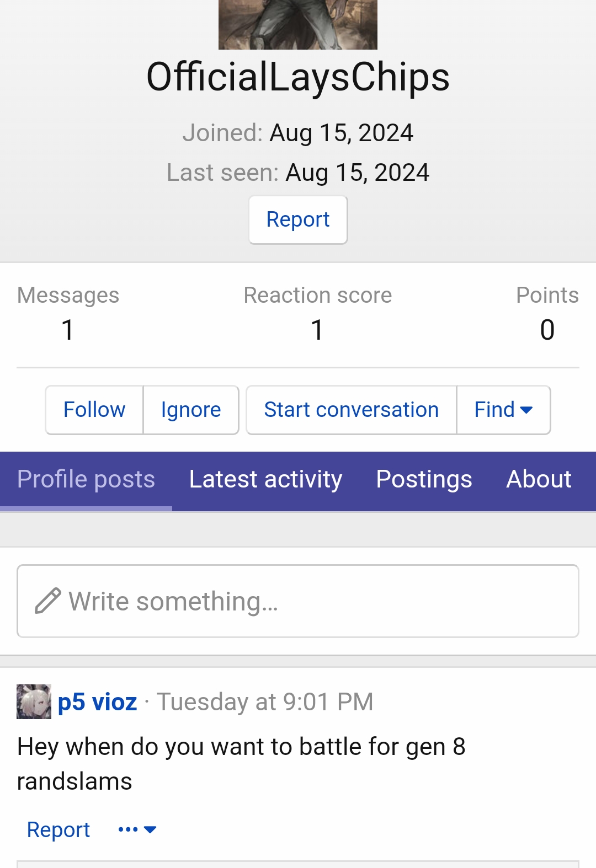
Task: Follow this user
Action: point(94,410)
